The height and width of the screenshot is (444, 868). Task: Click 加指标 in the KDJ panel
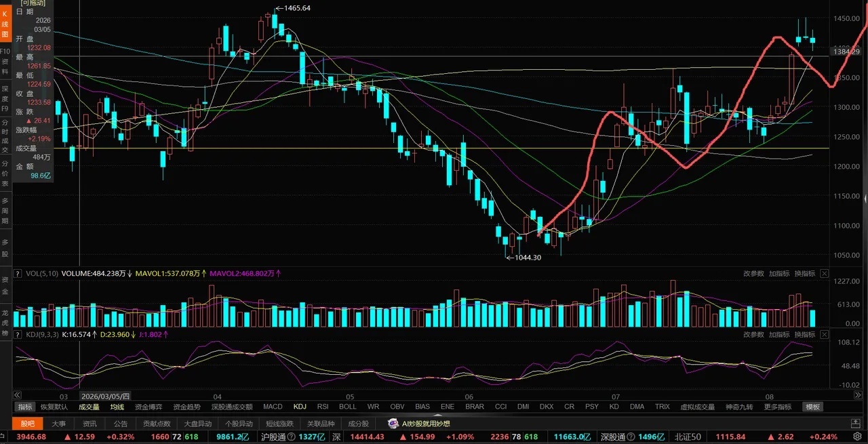779,335
